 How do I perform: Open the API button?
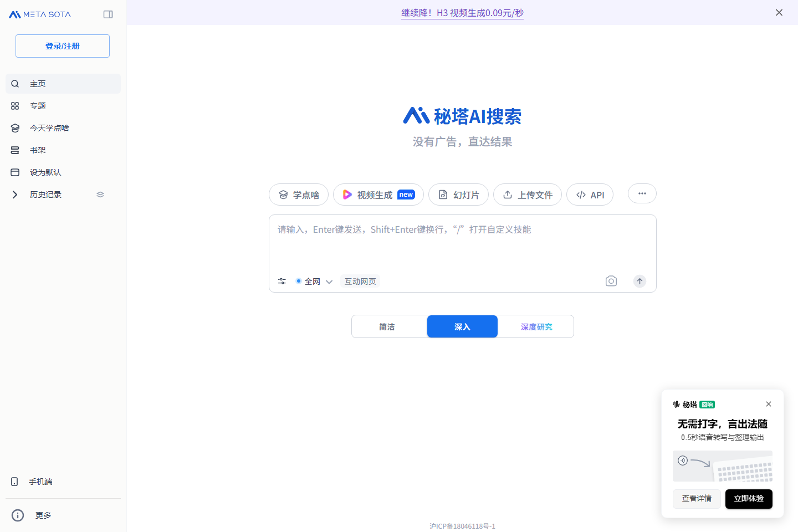coord(590,195)
